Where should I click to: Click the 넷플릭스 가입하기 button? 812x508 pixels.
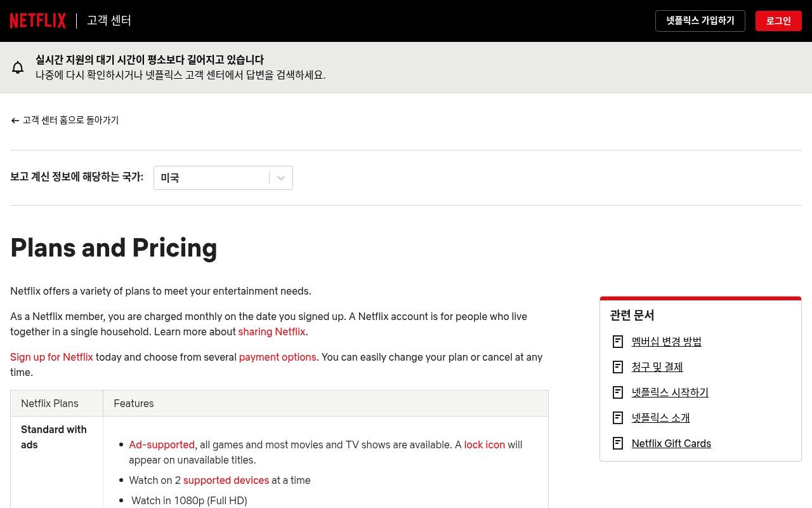tap(700, 21)
